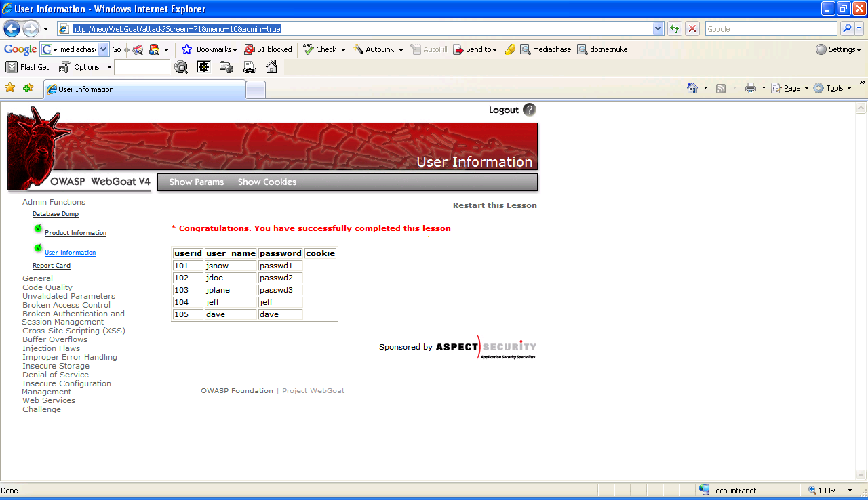This screenshot has height=500, width=868.
Task: Open the Google toolbar Bookmarks dropdown
Action: (x=210, y=49)
